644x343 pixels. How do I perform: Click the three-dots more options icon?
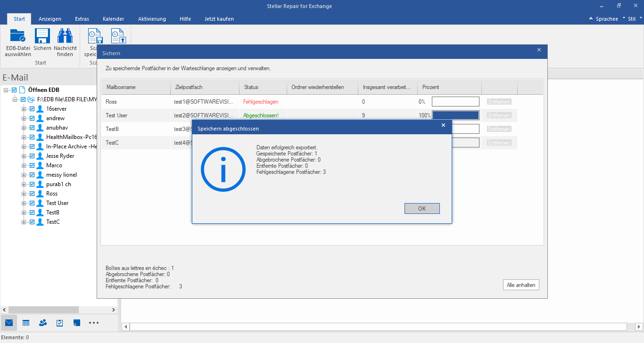coord(94,323)
